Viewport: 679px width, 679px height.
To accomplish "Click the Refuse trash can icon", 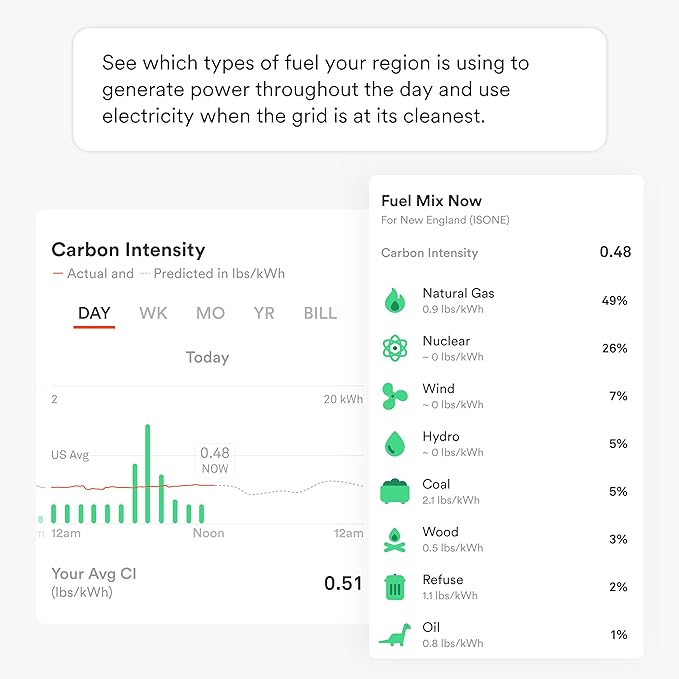I will tap(394, 587).
